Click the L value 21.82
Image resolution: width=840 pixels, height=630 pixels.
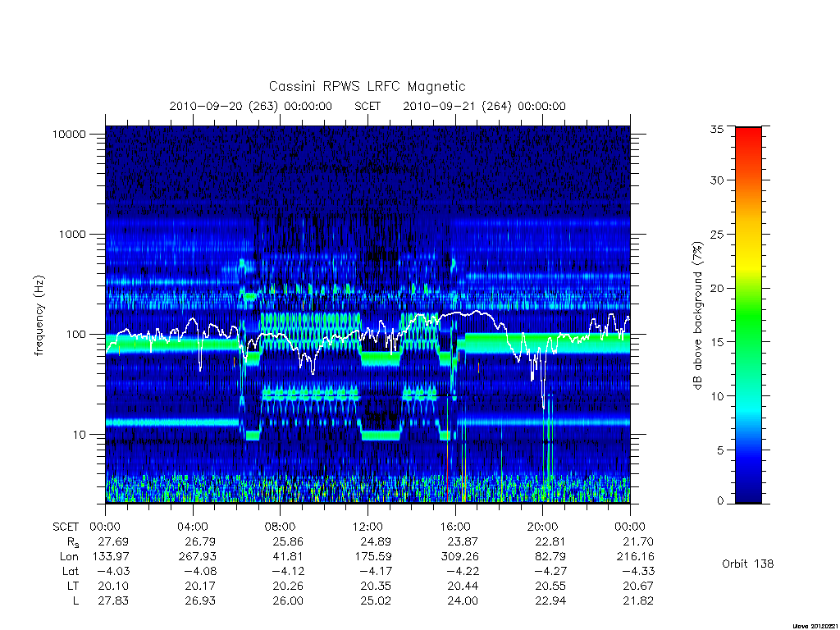(638, 600)
